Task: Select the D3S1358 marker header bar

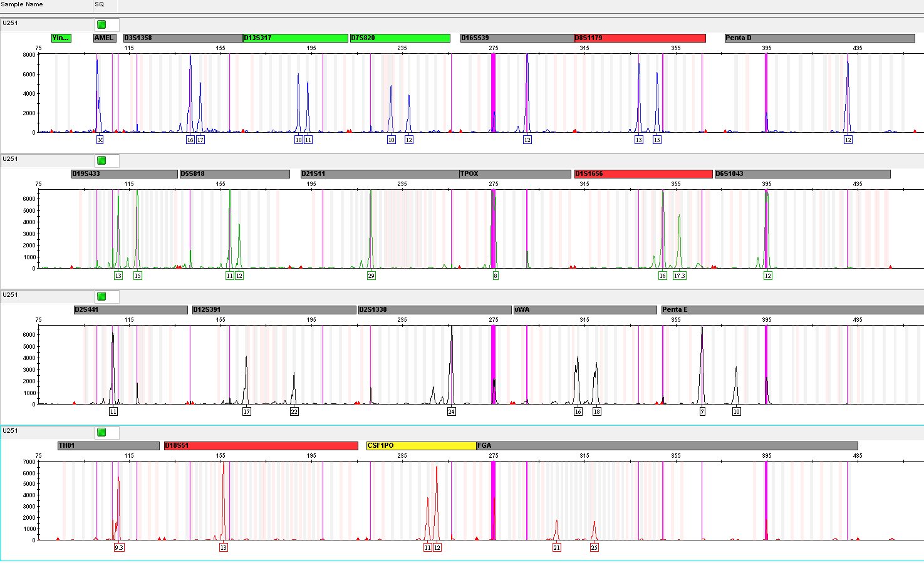Action: 182,38
